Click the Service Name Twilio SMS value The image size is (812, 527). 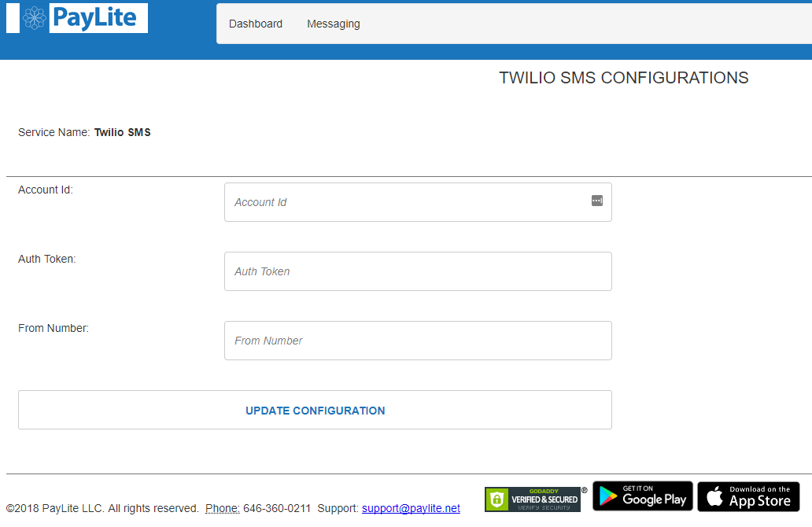pyautogui.click(x=122, y=132)
